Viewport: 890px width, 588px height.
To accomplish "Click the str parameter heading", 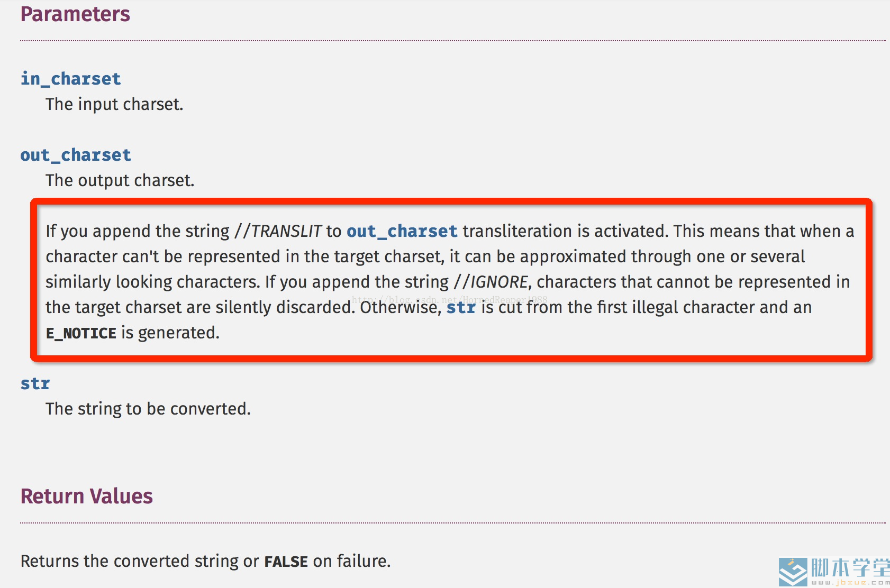I will [x=35, y=383].
